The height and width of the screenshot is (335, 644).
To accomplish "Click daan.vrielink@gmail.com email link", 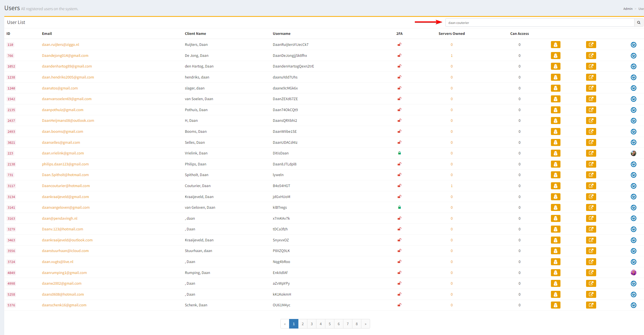I will [x=63, y=153].
